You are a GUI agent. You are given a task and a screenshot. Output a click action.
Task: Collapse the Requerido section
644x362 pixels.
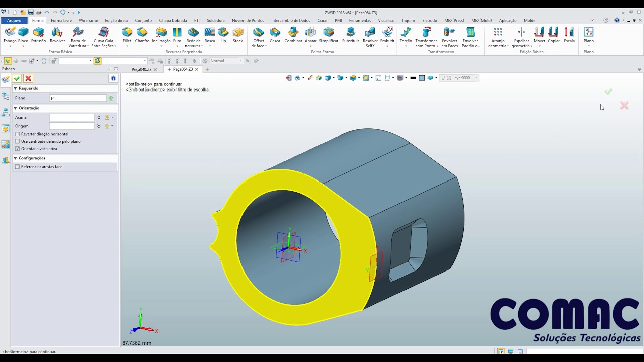pyautogui.click(x=15, y=88)
